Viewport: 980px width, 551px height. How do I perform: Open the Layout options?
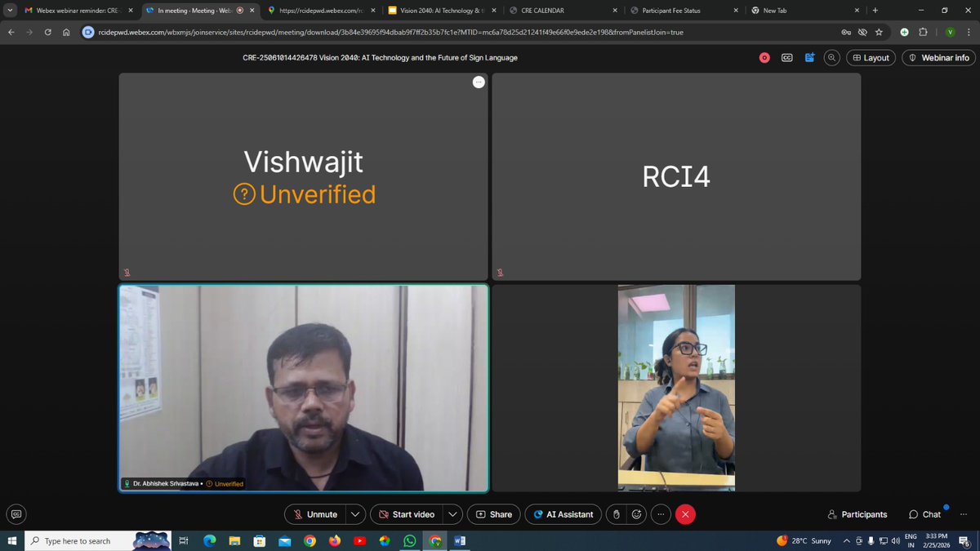click(871, 58)
